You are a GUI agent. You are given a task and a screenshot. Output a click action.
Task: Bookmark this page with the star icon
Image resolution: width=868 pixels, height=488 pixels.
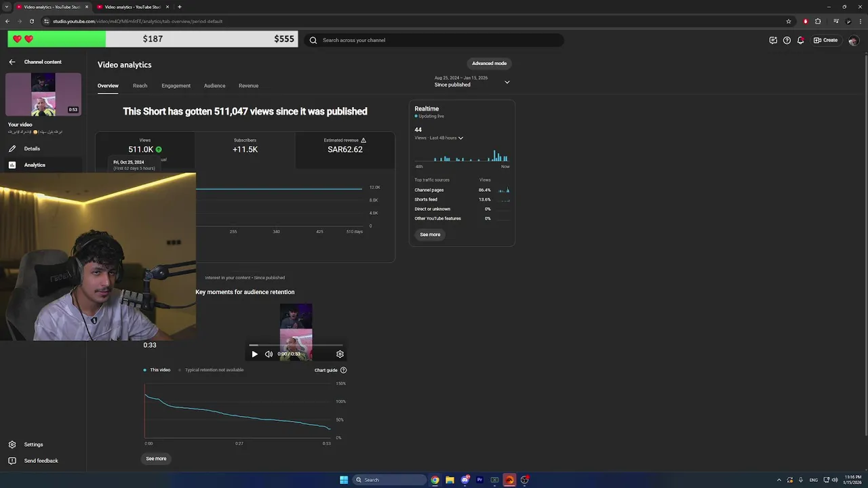pos(789,21)
